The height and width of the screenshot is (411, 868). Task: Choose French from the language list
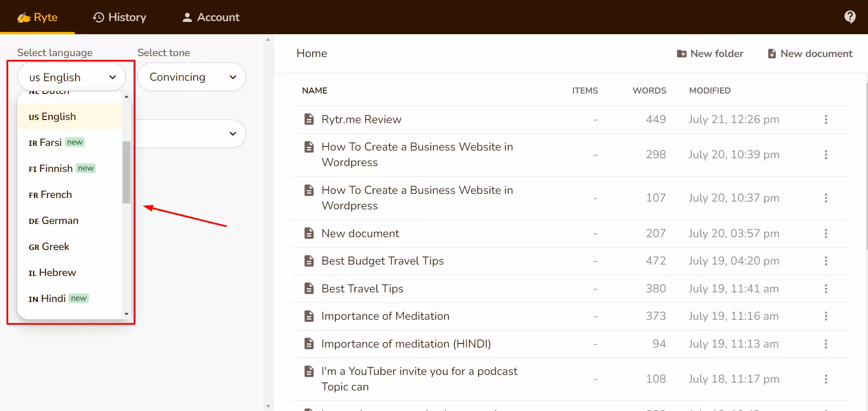click(56, 195)
